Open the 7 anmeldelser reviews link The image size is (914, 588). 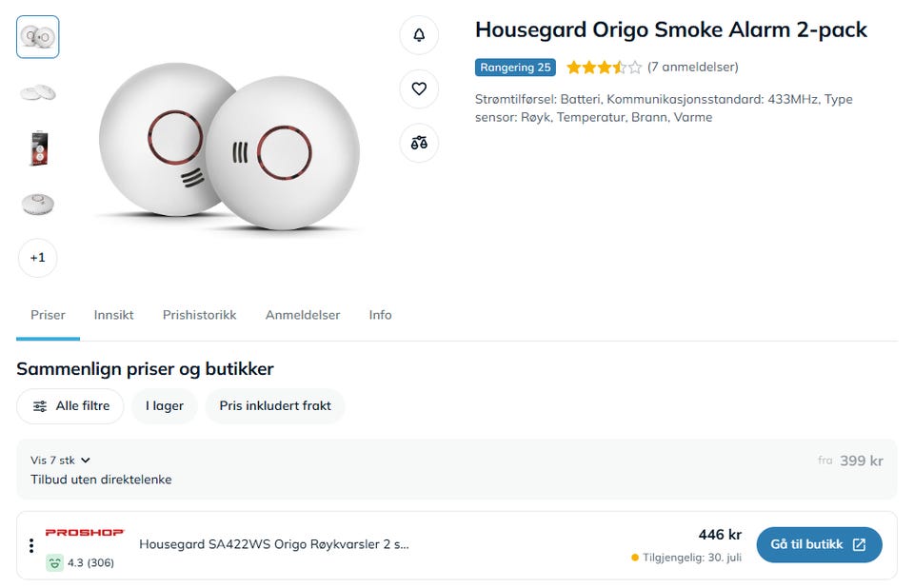692,67
